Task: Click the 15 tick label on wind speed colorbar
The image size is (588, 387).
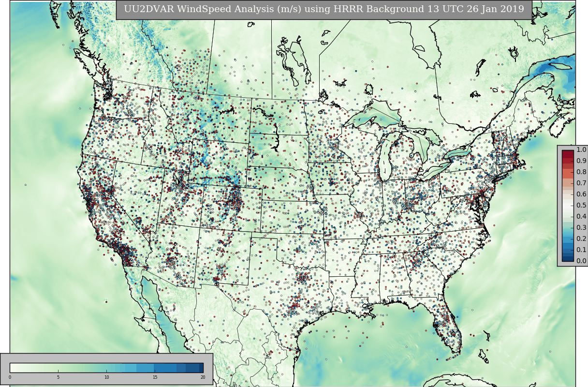Action: click(155, 377)
